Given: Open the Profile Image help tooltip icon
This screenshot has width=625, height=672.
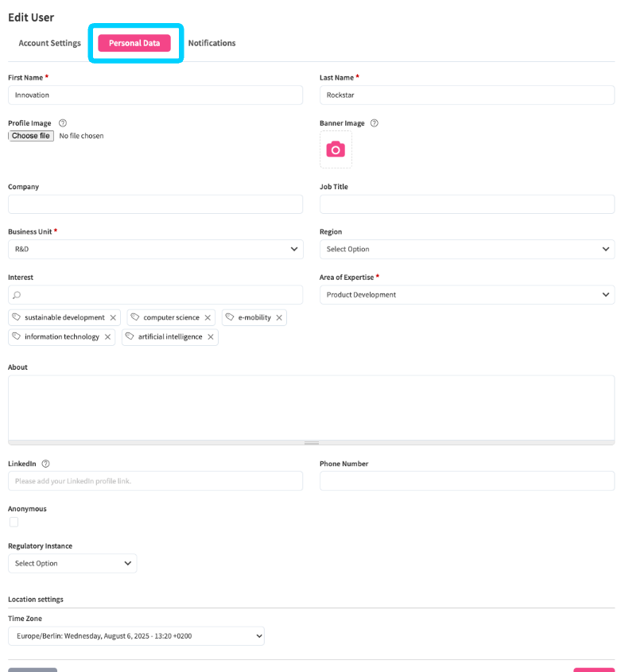Looking at the screenshot, I should tap(61, 122).
